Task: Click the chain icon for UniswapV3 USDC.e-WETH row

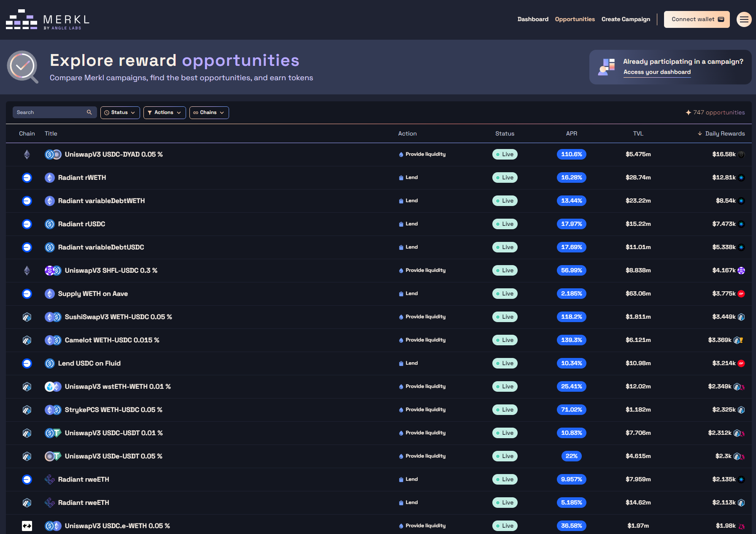Action: [x=27, y=526]
